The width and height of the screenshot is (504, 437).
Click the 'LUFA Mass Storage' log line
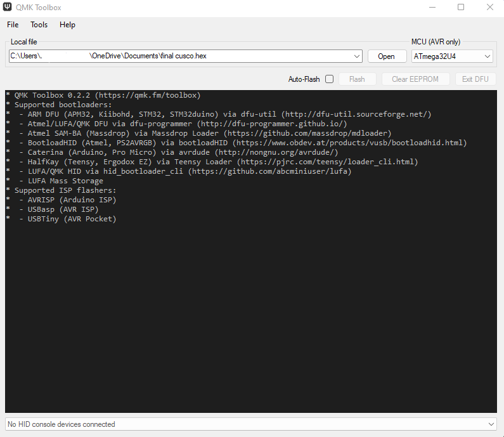click(x=55, y=181)
